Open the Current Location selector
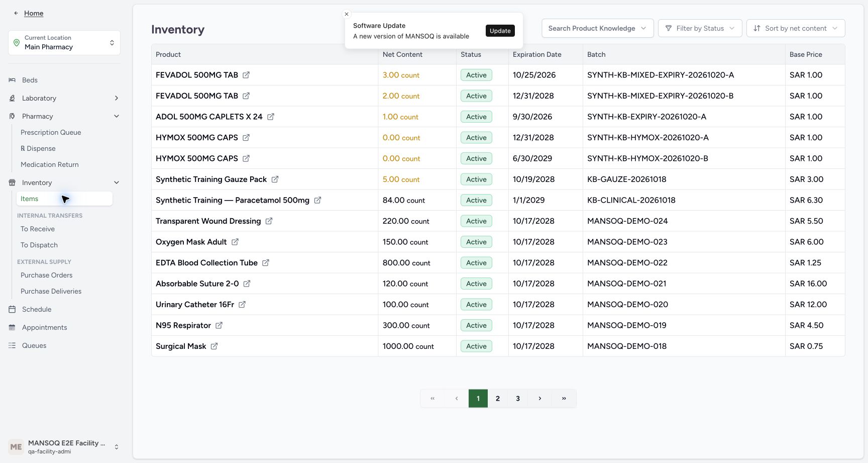The width and height of the screenshot is (868, 463). tap(64, 43)
